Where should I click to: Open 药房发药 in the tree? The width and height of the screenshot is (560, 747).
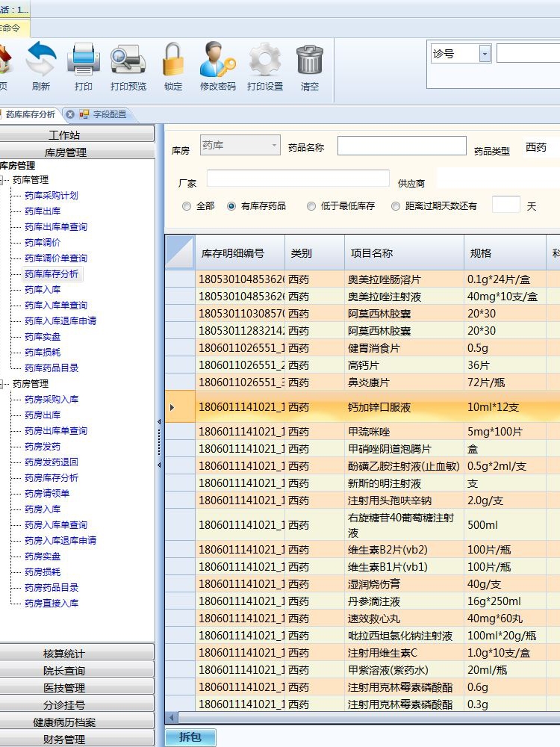(43, 447)
